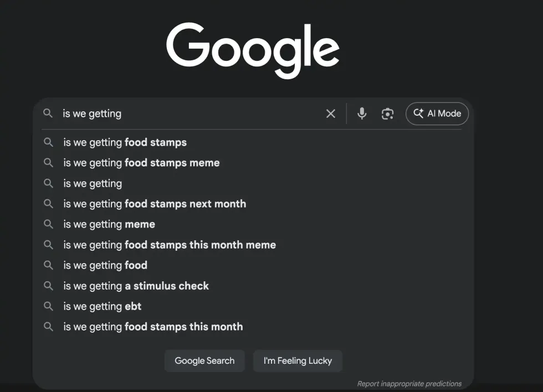Select the 'is we getting food' suggestion
This screenshot has height=392, width=543.
coord(105,265)
